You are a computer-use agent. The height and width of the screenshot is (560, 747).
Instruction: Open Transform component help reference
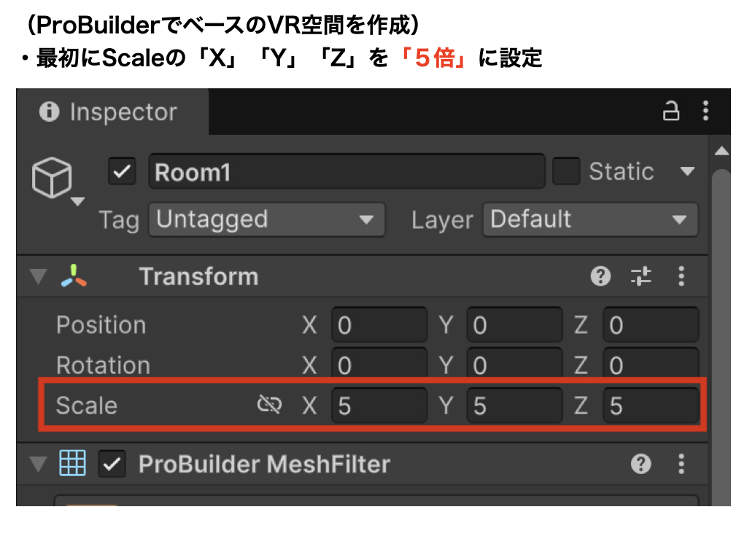[x=600, y=276]
